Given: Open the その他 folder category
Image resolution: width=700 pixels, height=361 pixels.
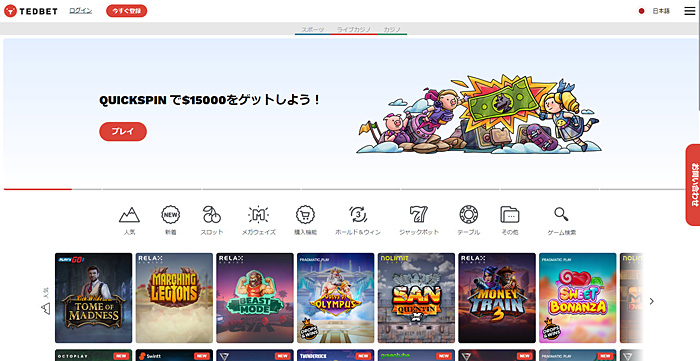Looking at the screenshot, I should pyautogui.click(x=509, y=220).
